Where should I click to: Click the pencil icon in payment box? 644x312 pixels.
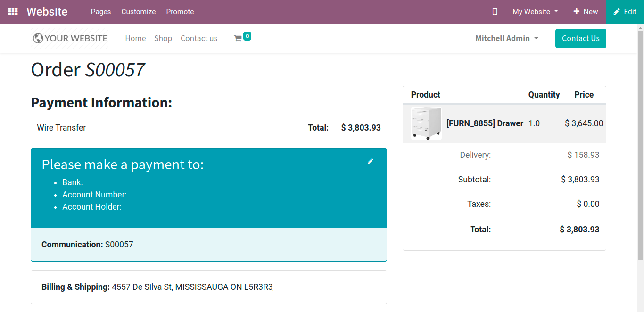click(371, 161)
